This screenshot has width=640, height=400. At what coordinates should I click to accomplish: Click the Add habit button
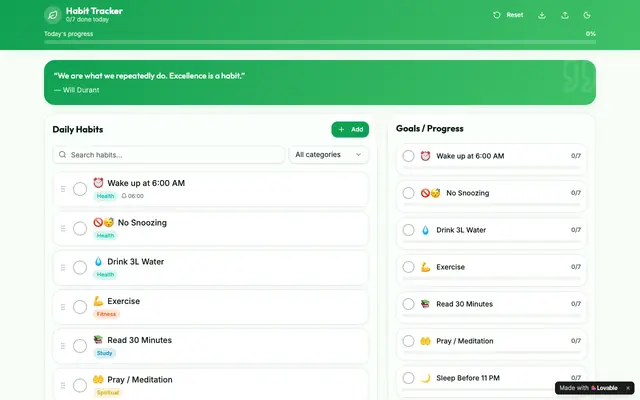click(350, 129)
